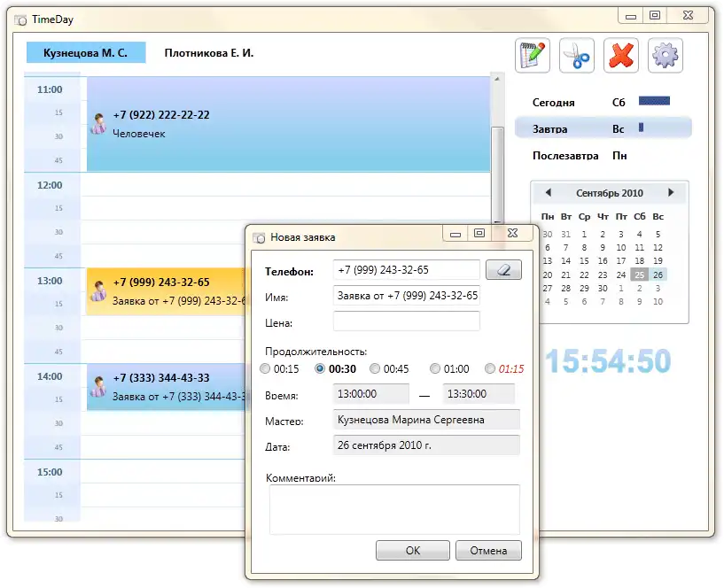
Task: Click the red X delete icon
Action: click(621, 56)
